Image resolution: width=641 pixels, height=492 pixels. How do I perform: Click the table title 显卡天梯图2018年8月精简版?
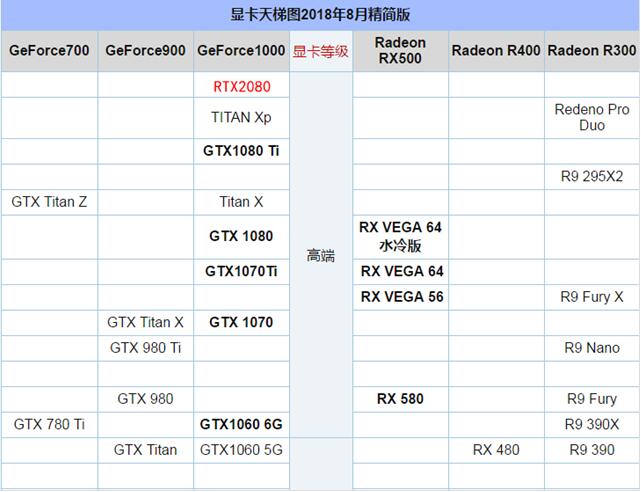(x=320, y=14)
